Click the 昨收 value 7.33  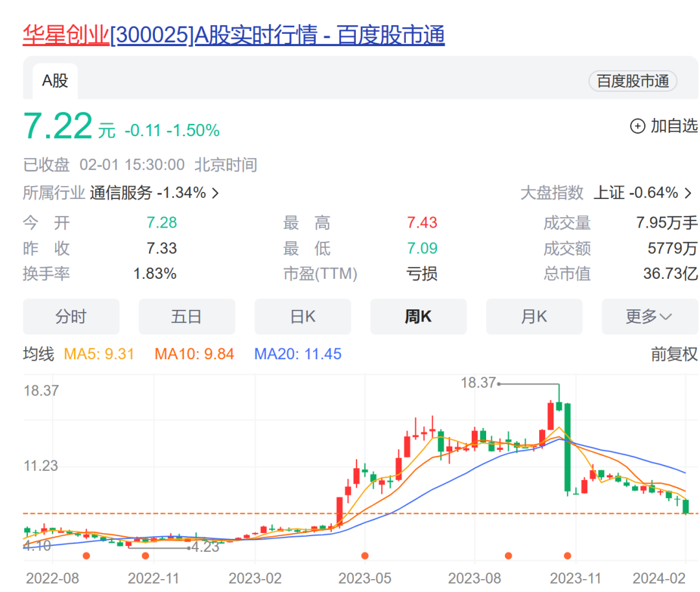[x=161, y=248]
